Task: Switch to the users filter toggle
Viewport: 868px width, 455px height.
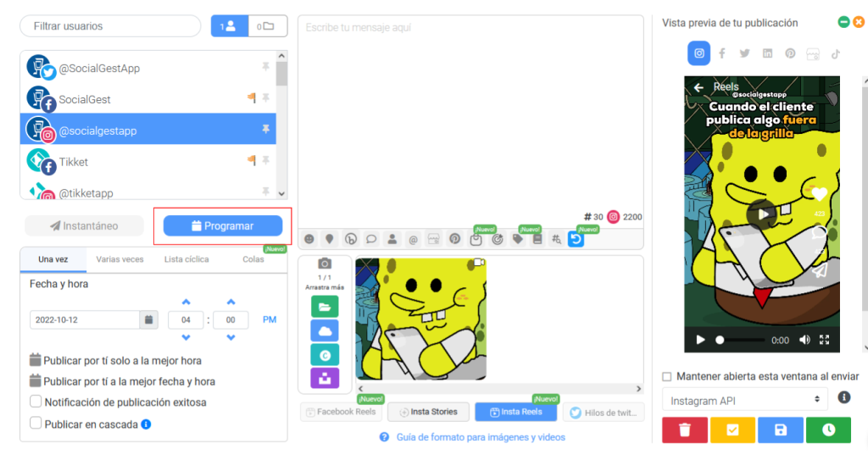Action: pyautogui.click(x=229, y=26)
